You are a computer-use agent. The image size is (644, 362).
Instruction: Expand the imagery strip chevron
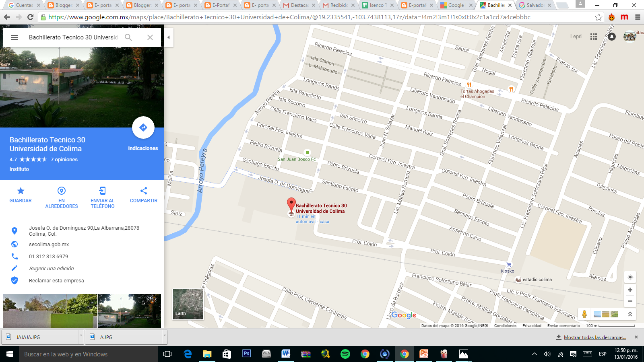tap(630, 314)
